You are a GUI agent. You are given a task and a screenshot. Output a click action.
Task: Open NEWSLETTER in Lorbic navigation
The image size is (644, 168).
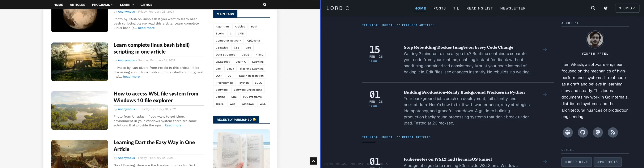pyautogui.click(x=513, y=8)
